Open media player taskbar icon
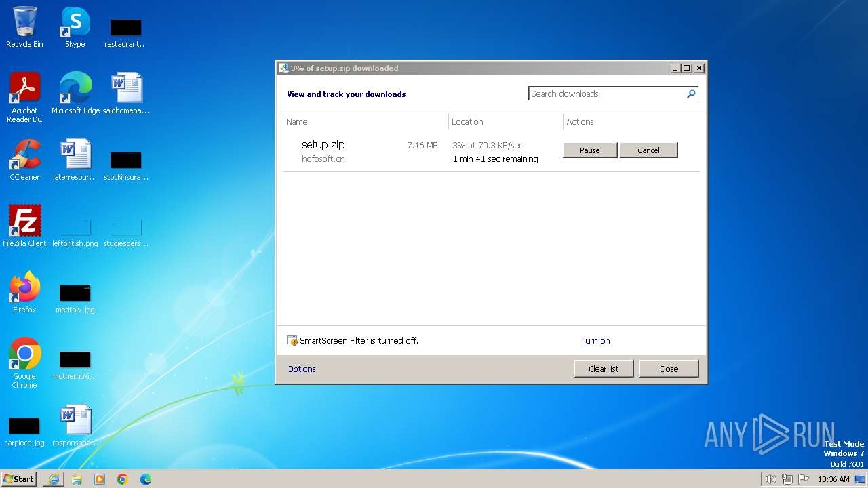The width and height of the screenshot is (868, 488). [100, 479]
